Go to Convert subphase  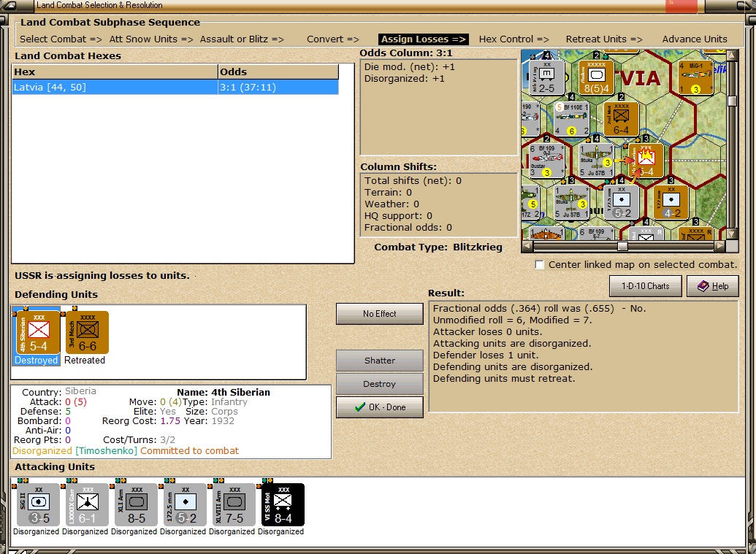tap(332, 39)
